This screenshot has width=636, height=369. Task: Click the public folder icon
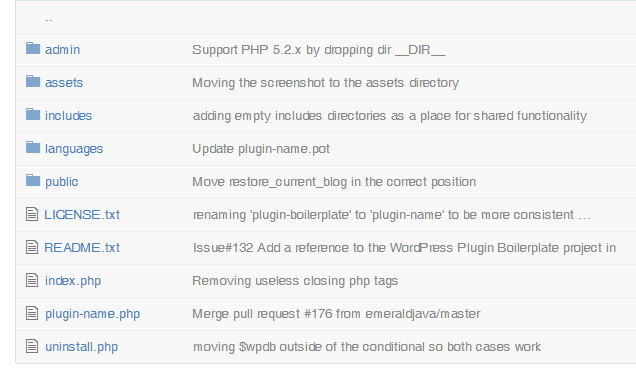click(33, 180)
